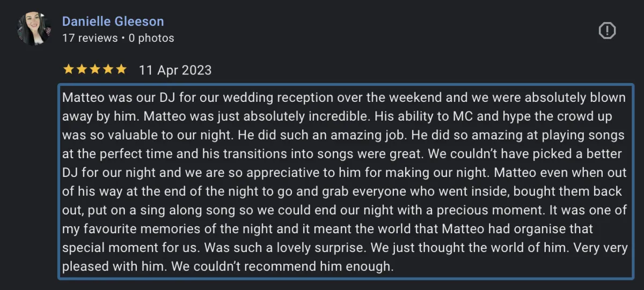The width and height of the screenshot is (644, 290).
Task: Open the Danielle Gleeson profile name link
Action: point(113,21)
